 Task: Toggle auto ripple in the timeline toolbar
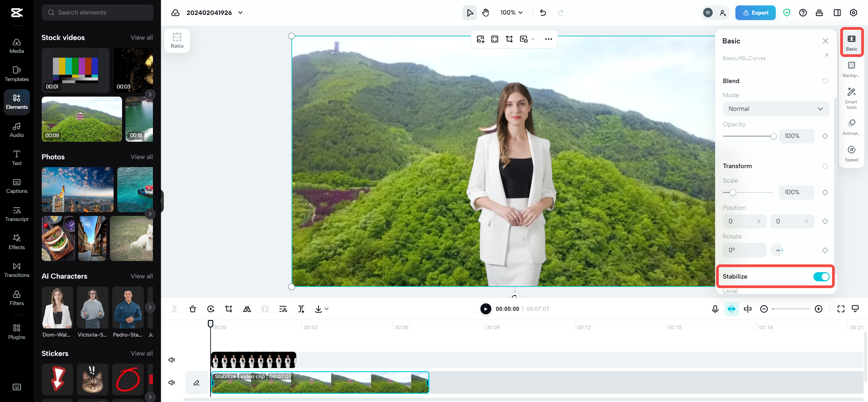click(x=732, y=309)
